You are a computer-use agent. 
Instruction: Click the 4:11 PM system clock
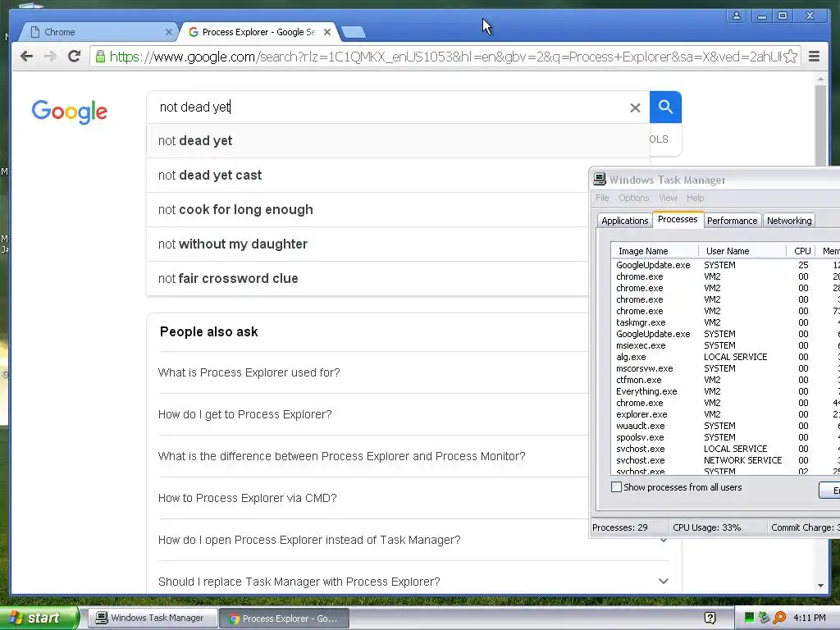[809, 619]
